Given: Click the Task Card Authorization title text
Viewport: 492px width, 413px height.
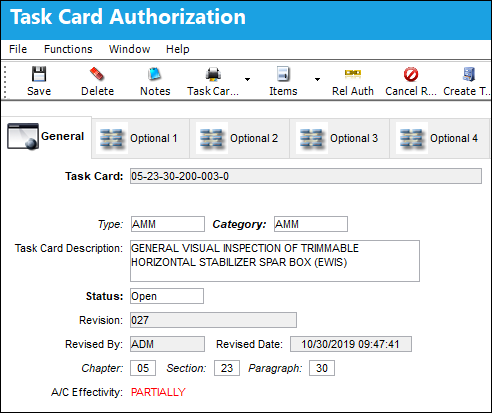Looking at the screenshot, I should pyautogui.click(x=128, y=17).
